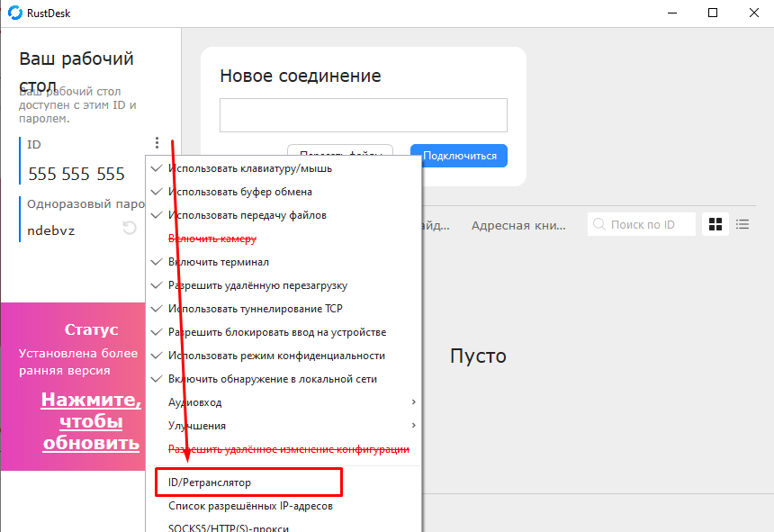The image size is (774, 532).
Task: Expand the 'Аудиовход' submenu
Action: click(x=283, y=402)
